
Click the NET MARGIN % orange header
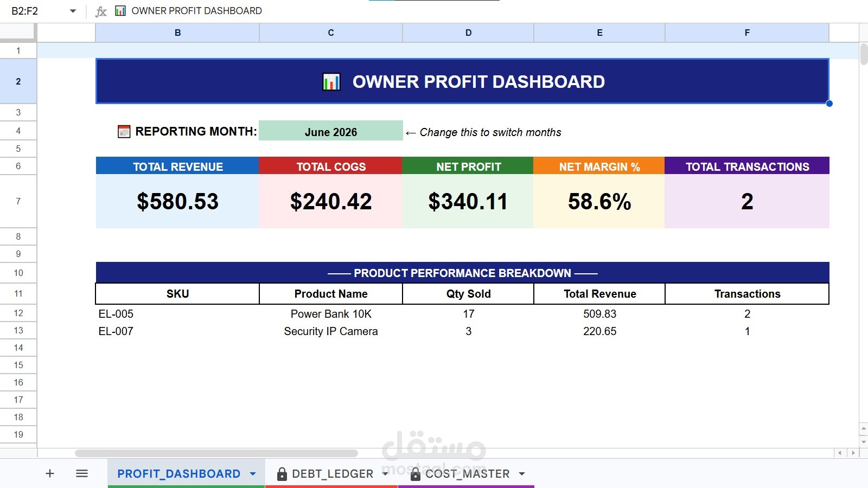point(599,166)
